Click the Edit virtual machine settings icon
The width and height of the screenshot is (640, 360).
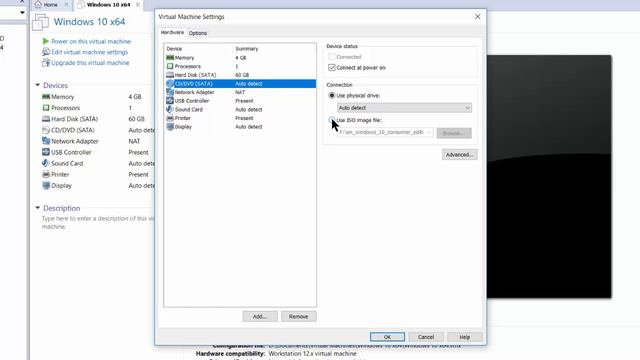[46, 52]
